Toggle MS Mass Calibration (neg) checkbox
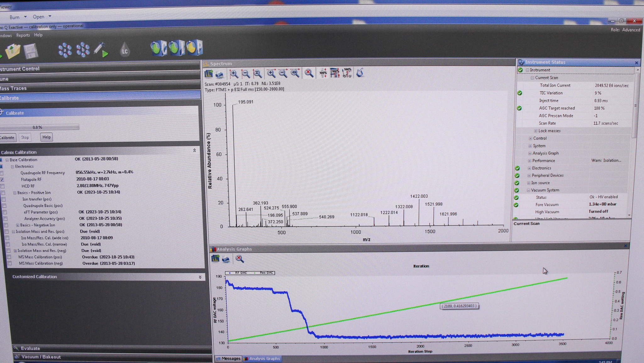The width and height of the screenshot is (644, 363). (10, 264)
